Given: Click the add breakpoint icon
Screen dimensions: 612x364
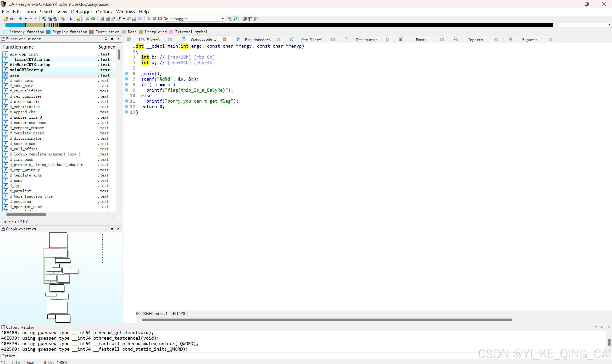Looking at the screenshot, I should tap(250, 19).
